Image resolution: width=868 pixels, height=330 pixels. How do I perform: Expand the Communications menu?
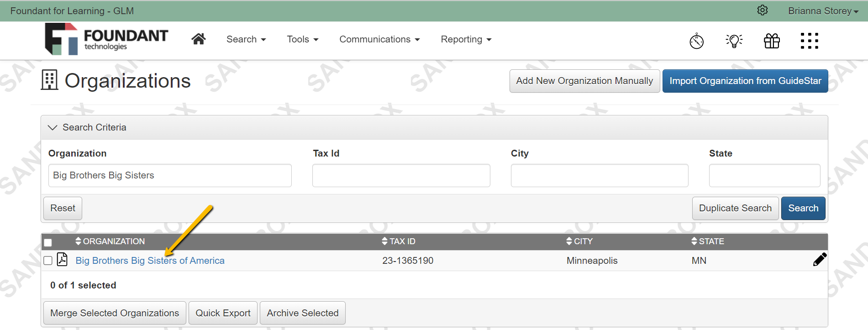click(379, 39)
